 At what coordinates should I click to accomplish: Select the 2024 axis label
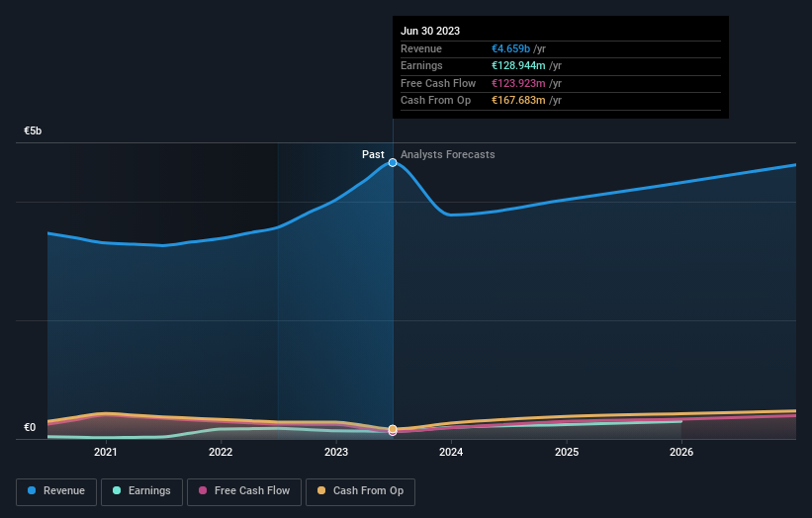pyautogui.click(x=451, y=452)
